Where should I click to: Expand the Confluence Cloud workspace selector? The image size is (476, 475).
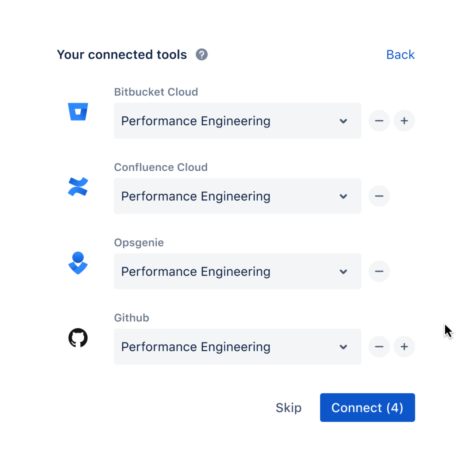pyautogui.click(x=344, y=196)
